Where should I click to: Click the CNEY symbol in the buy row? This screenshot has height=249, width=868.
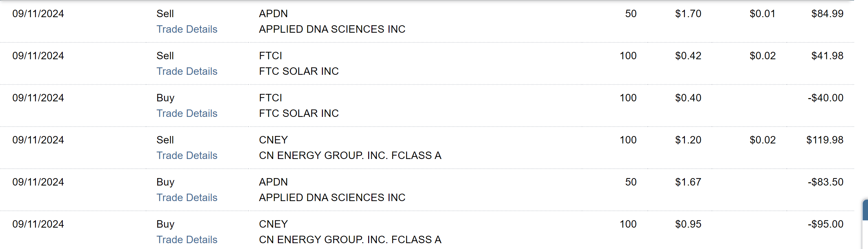(273, 224)
